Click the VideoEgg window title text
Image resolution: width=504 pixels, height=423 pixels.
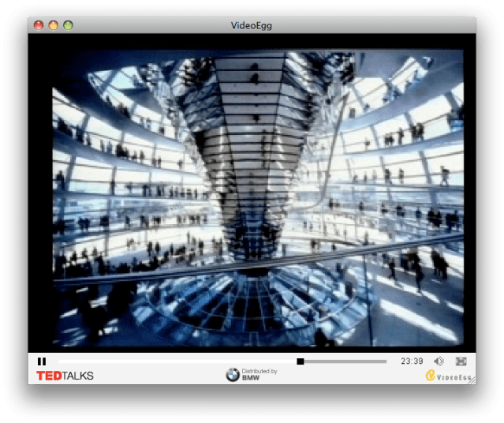coord(252,25)
